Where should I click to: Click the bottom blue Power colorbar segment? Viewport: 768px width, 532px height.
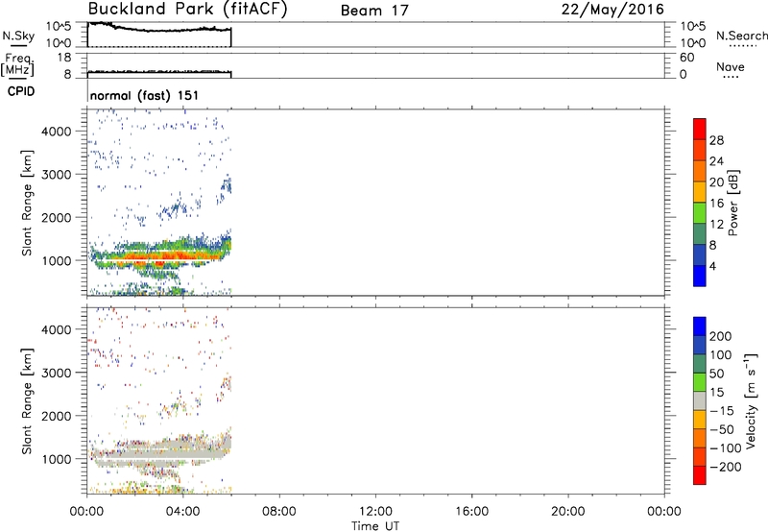[700, 276]
